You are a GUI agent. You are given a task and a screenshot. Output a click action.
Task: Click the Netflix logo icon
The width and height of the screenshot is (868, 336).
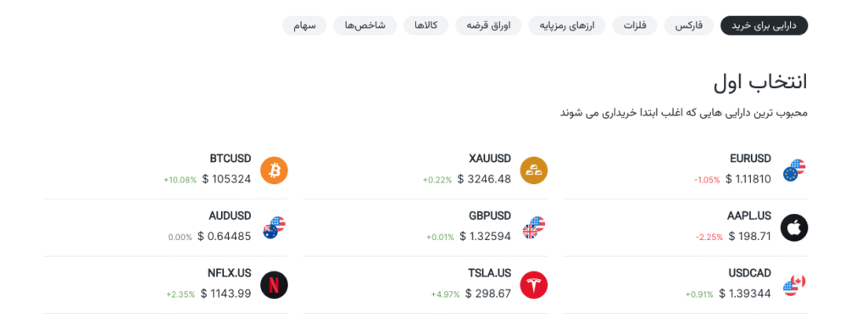[x=274, y=285]
